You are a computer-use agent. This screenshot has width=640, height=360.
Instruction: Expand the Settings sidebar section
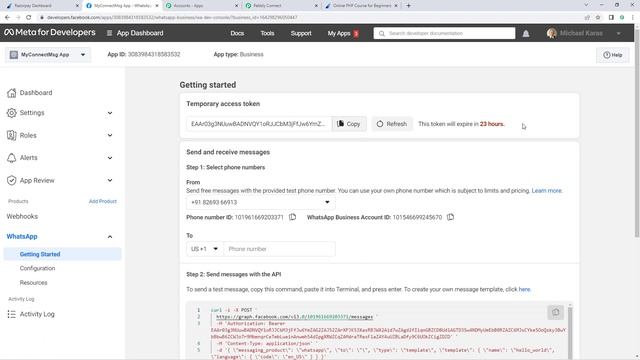point(110,113)
